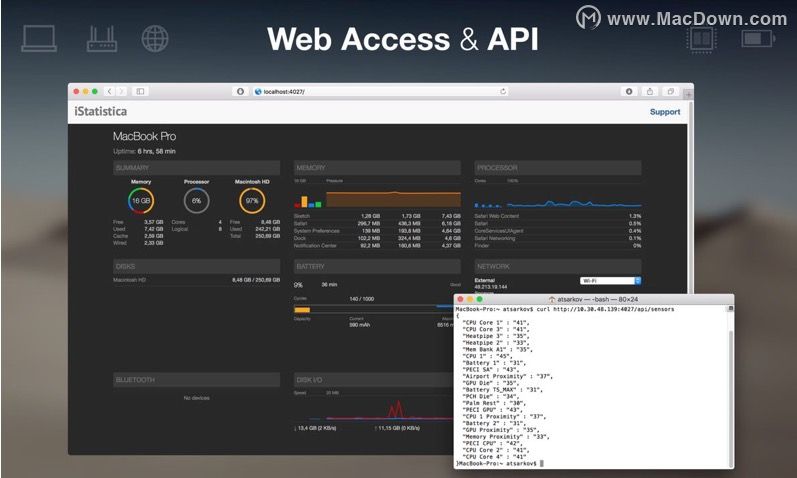Click the Safari Web Content process row
The image size is (797, 478).
coord(558,216)
